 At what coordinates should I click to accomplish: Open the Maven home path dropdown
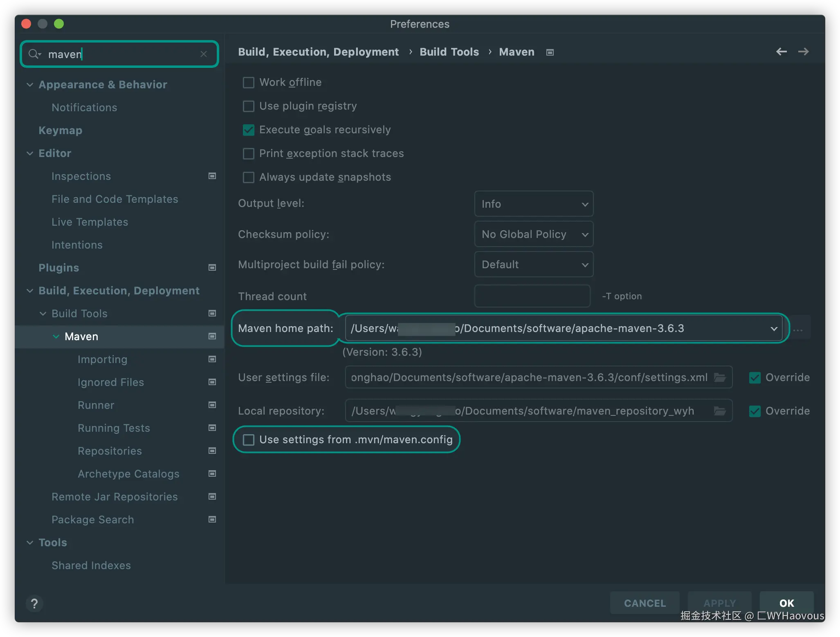tap(773, 329)
